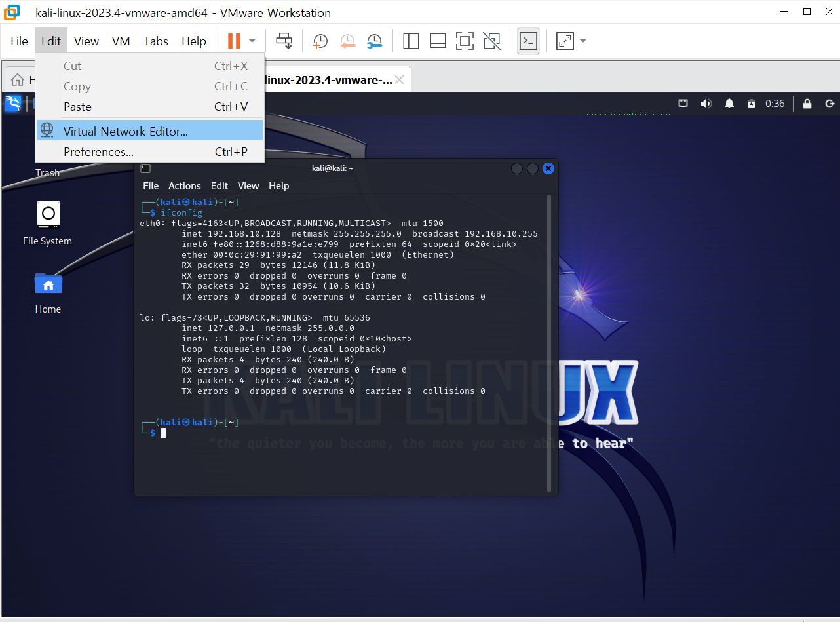Open the VMware Help menu
Image resolution: width=840 pixels, height=622 pixels.
click(194, 41)
